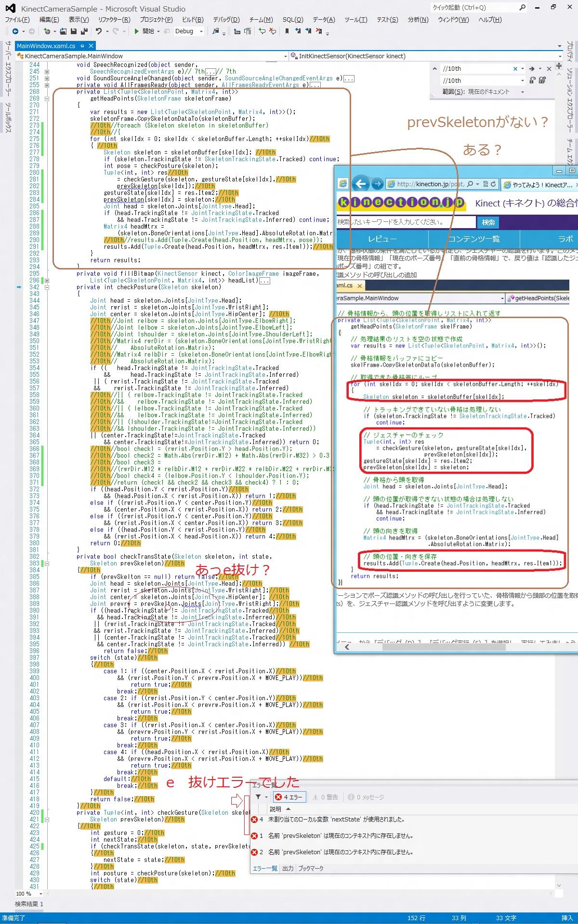Collapse checkTransState method at line 383
This screenshot has height=924, width=578.
pyautogui.click(x=47, y=563)
